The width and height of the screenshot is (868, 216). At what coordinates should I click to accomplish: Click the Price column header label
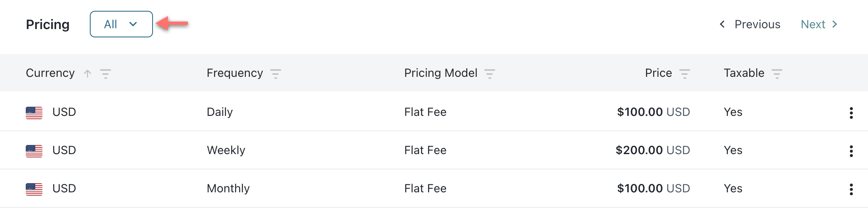(658, 73)
